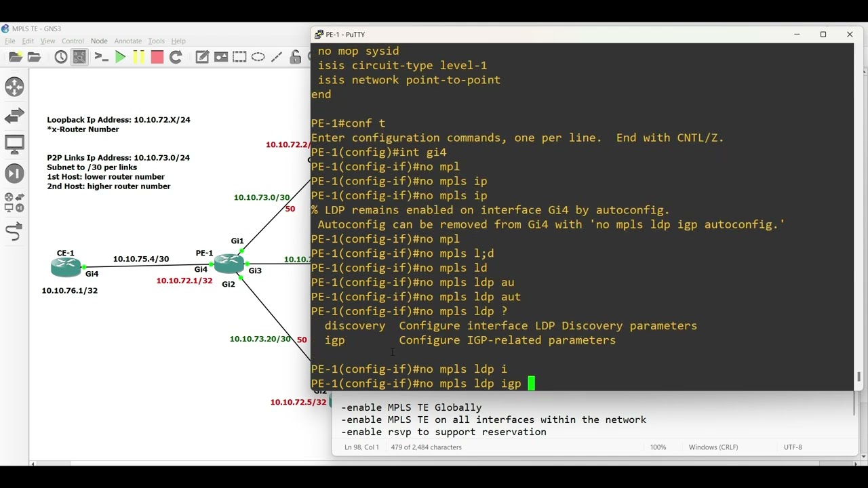Screen dimensions: 868x488
Task: Open console to all devices icon
Action: point(102,58)
